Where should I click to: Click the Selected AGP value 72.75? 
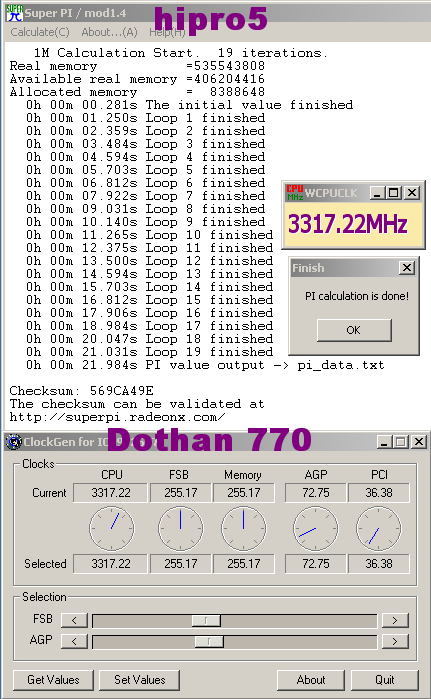click(316, 563)
